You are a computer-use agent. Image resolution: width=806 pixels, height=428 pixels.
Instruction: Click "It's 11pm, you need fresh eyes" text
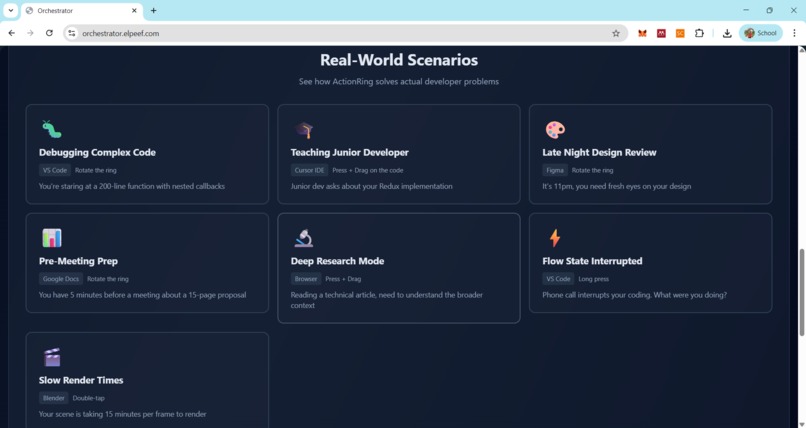point(617,187)
